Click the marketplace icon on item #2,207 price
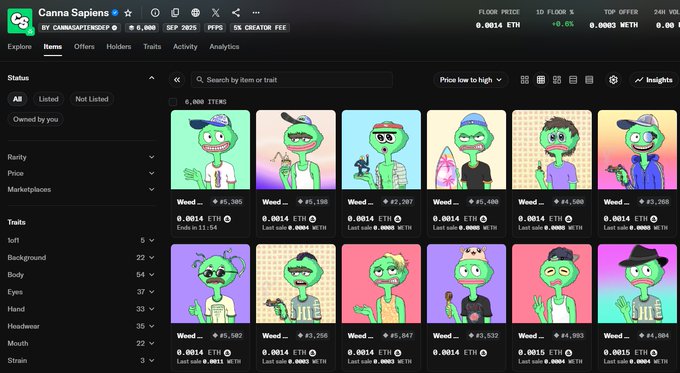The height and width of the screenshot is (373, 680). click(x=398, y=219)
